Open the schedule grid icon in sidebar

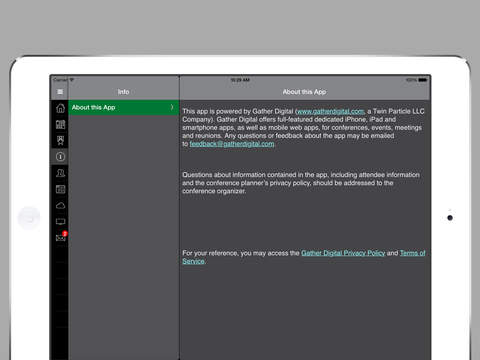60,124
